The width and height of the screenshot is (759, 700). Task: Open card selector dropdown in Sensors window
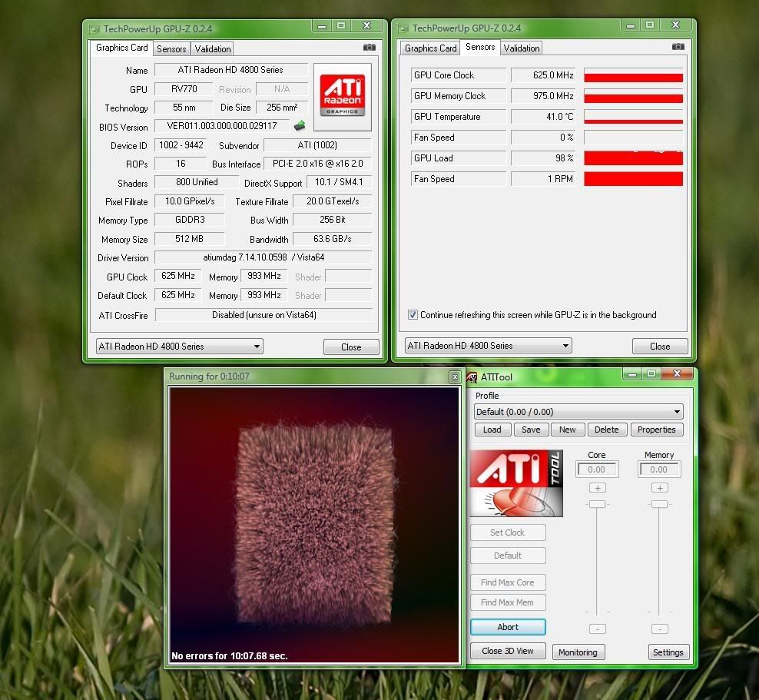tap(488, 345)
